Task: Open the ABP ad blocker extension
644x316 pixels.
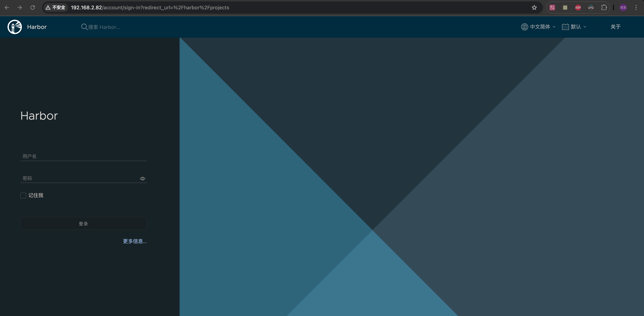Action: [578, 8]
